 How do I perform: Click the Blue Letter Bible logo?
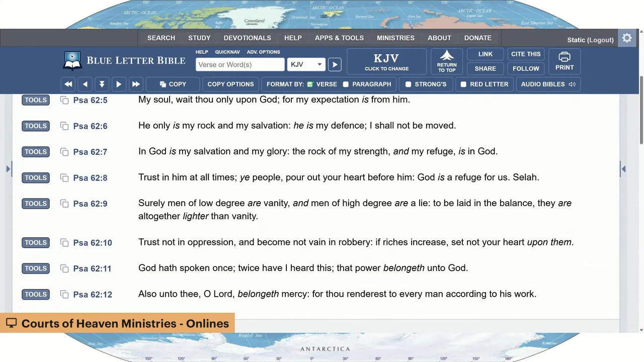pyautogui.click(x=124, y=61)
